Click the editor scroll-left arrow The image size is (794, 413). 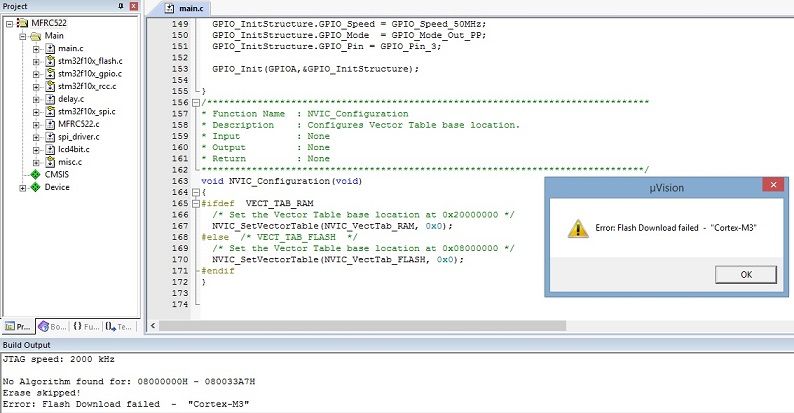[152, 326]
